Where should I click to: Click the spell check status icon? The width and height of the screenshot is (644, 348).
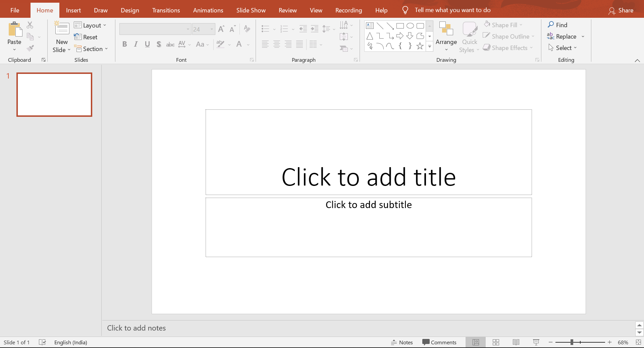42,342
